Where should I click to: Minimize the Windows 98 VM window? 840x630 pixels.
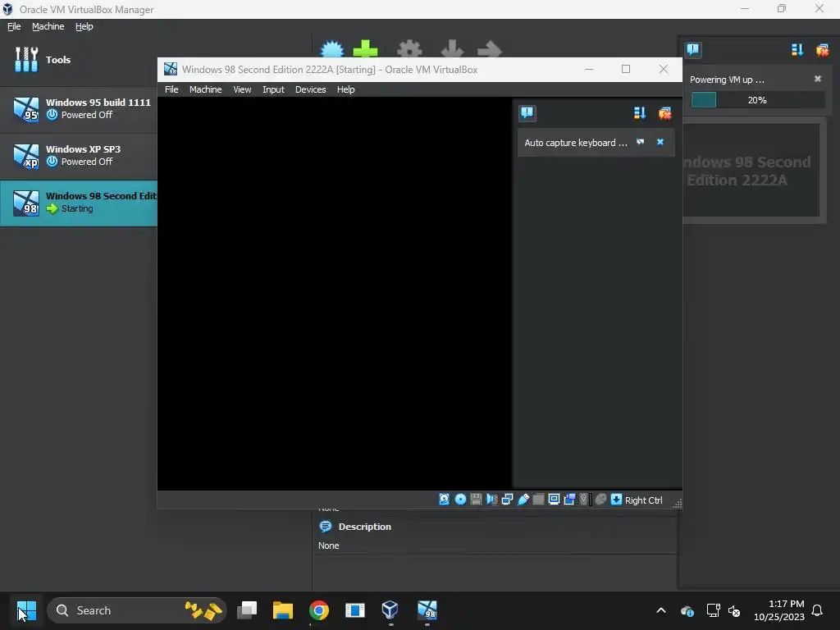pos(589,69)
